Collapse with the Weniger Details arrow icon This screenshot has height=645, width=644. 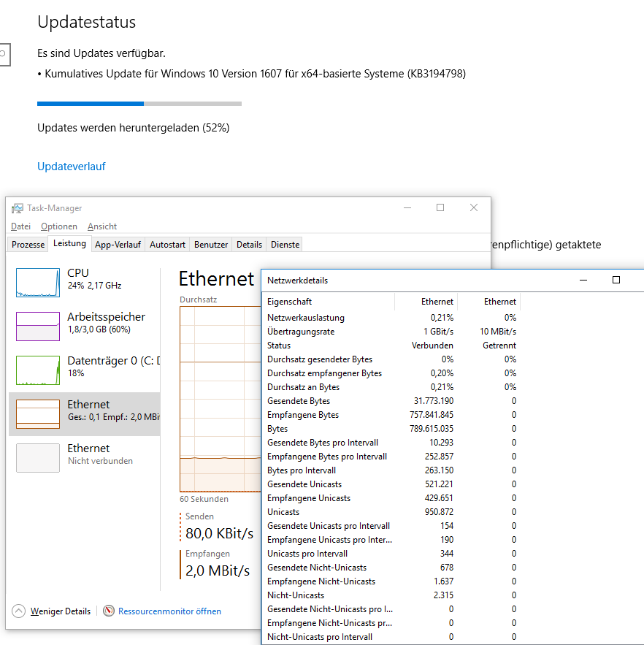click(18, 611)
